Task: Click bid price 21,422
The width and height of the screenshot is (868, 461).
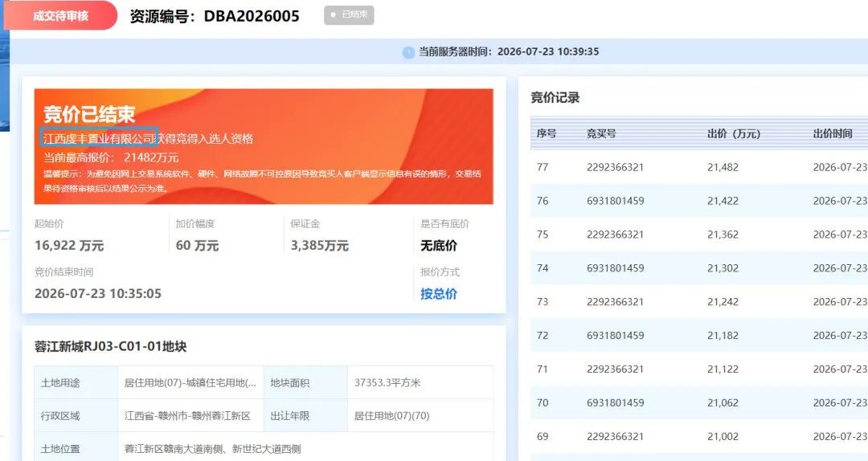Action: [x=723, y=201]
